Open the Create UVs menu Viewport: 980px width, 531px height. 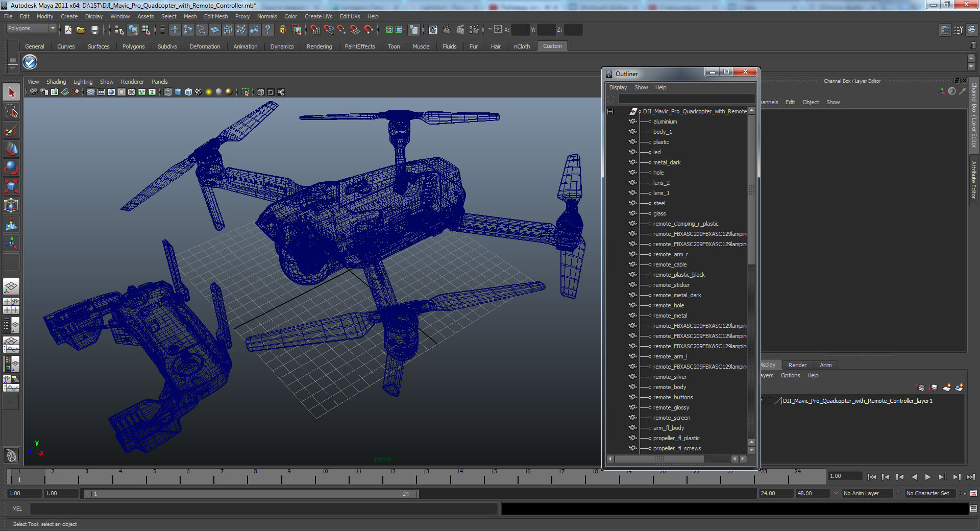[x=318, y=16]
